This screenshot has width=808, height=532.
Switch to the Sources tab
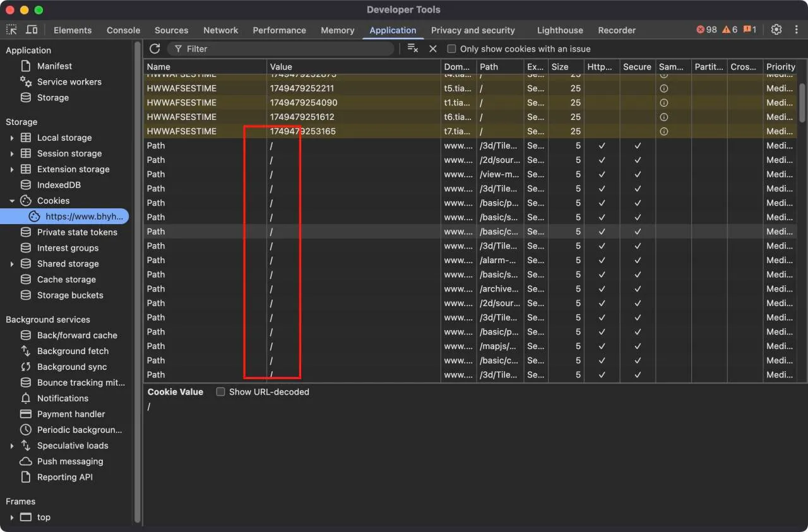pyautogui.click(x=171, y=30)
